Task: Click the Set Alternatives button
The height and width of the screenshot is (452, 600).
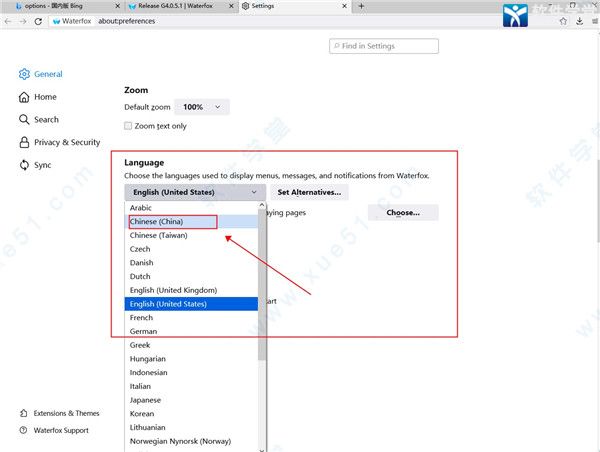Action: [309, 193]
